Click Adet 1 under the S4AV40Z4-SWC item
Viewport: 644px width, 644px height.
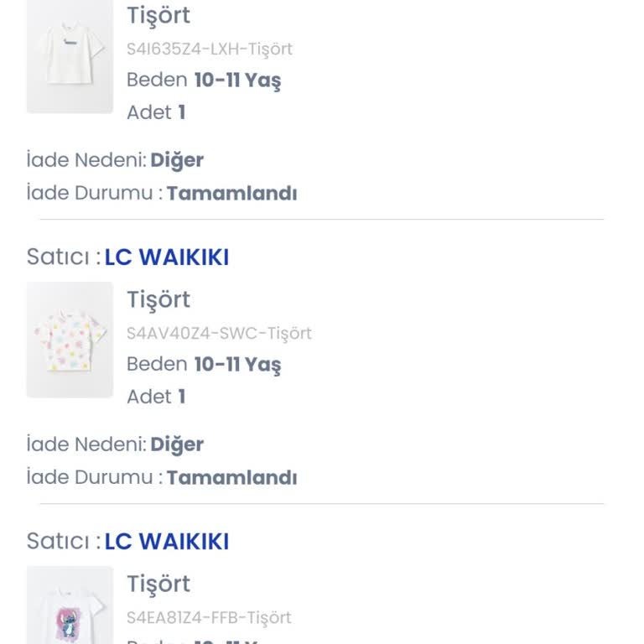[x=156, y=397]
